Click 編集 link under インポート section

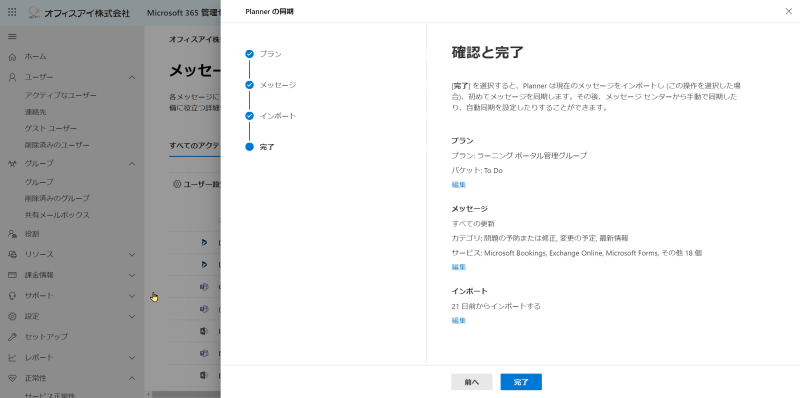coord(459,320)
